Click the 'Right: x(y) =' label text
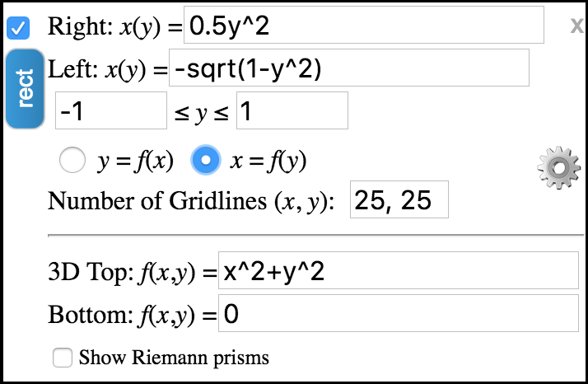Image resolution: width=588 pixels, height=384 pixels. tap(114, 26)
